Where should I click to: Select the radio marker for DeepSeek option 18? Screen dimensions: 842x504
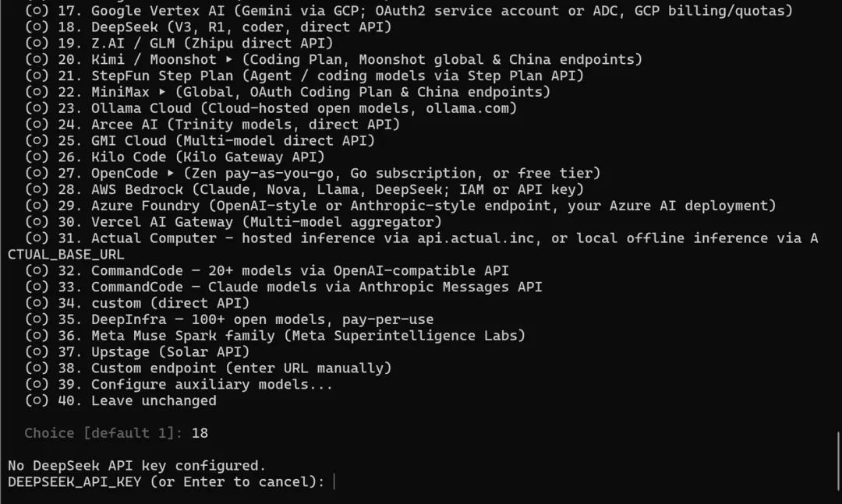37,26
